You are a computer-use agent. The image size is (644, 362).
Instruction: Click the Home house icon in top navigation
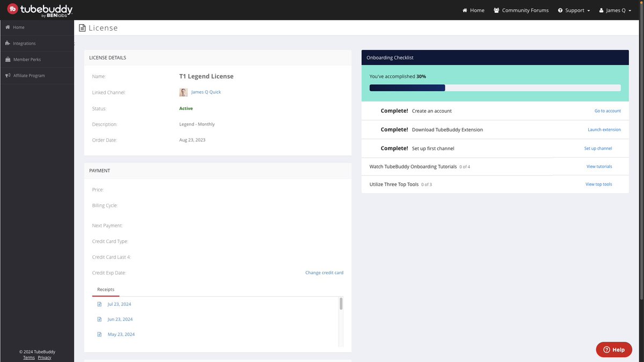[465, 10]
